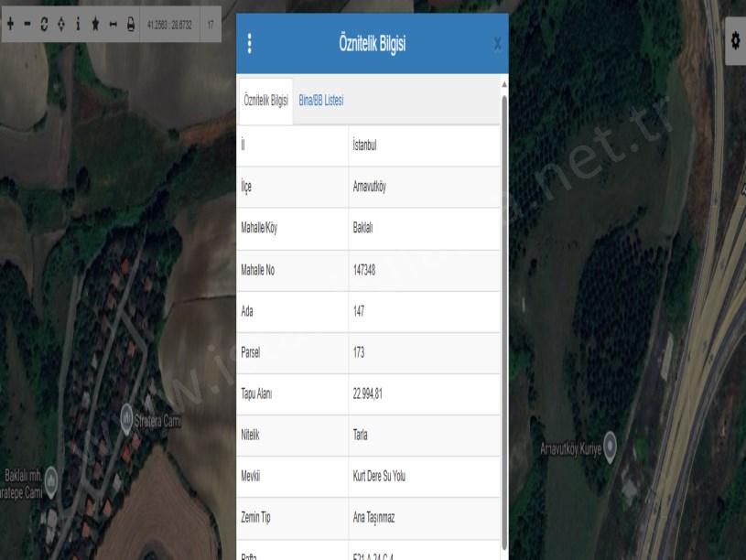The height and width of the screenshot is (560, 746).
Task: Open map settings gear icon
Action: (735, 40)
